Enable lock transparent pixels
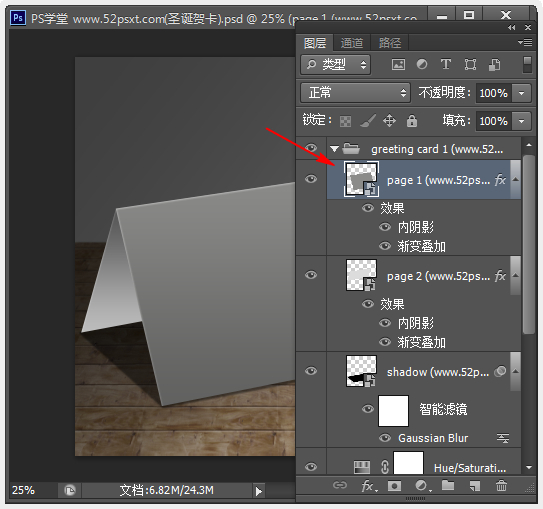Screen dimensions: 543x509 (x=345, y=121)
